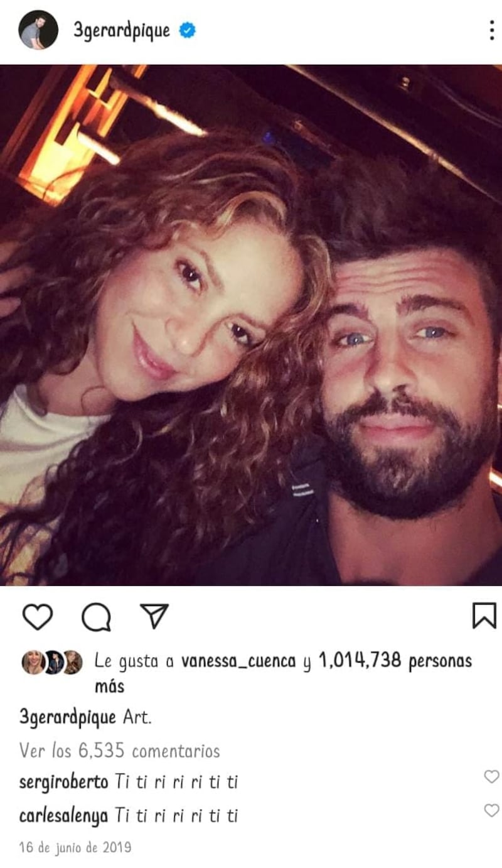
Task: Tap the blue verified badge
Action: (x=187, y=30)
